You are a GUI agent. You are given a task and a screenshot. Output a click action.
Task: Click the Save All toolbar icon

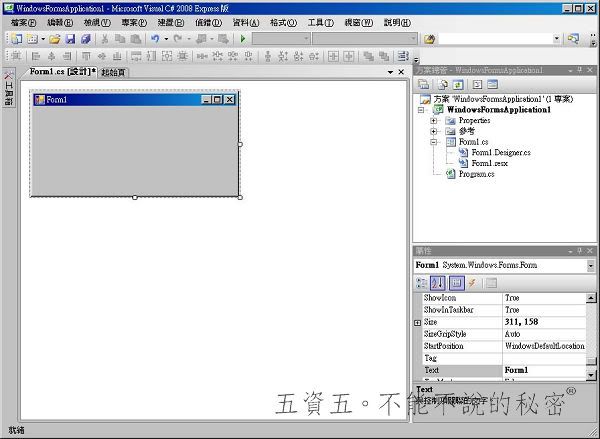86,39
